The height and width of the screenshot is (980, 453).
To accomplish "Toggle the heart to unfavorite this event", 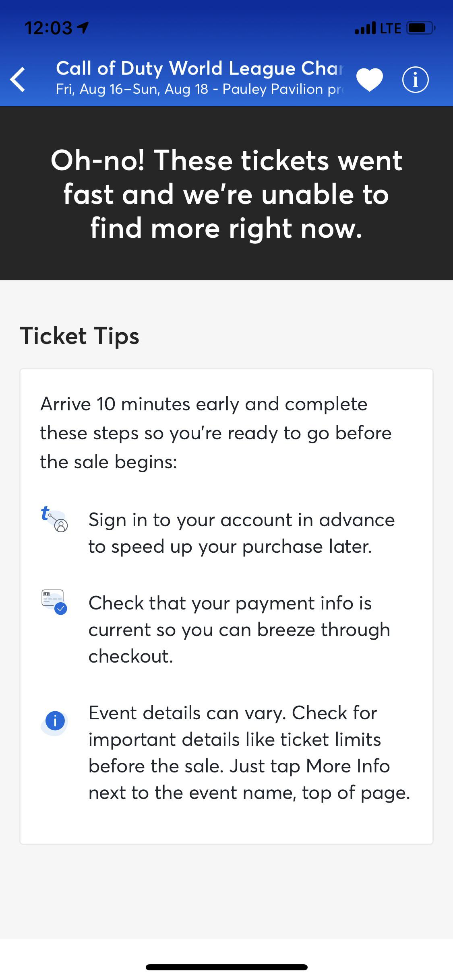I will click(370, 79).
